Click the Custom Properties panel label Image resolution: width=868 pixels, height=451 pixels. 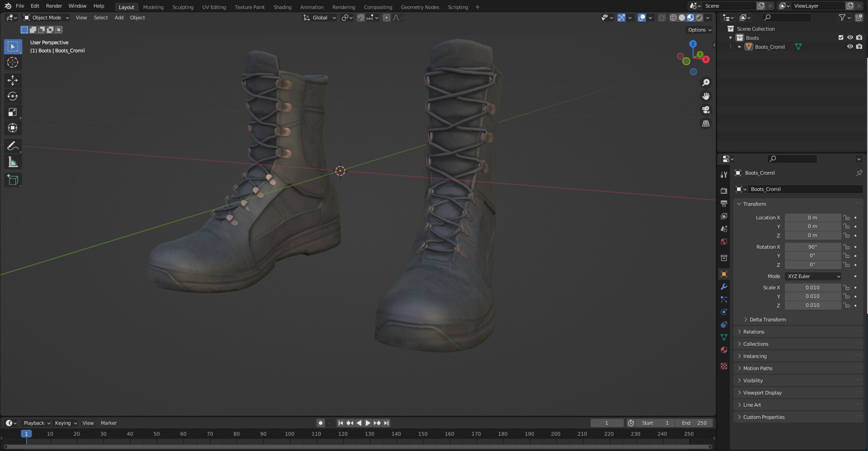[763, 417]
